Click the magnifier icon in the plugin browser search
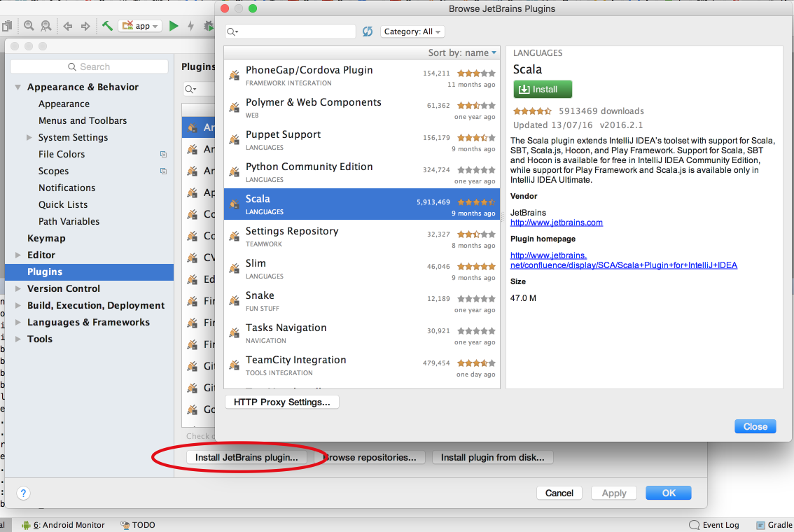The width and height of the screenshot is (794, 532). tap(232, 31)
